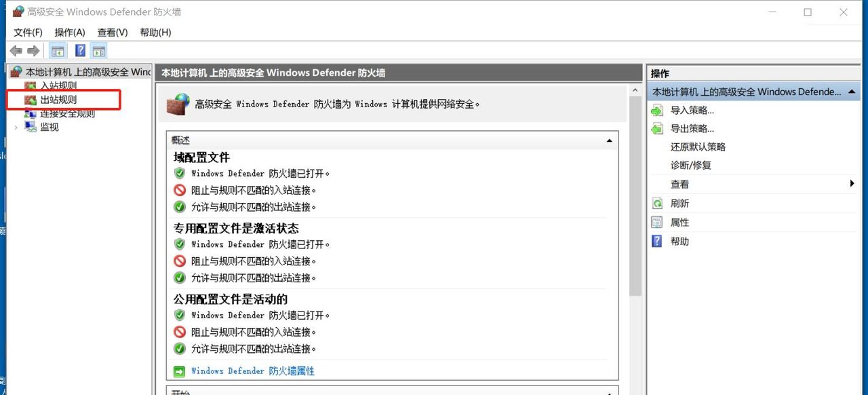Click the scrollbar up arrow in center pane

(x=635, y=90)
